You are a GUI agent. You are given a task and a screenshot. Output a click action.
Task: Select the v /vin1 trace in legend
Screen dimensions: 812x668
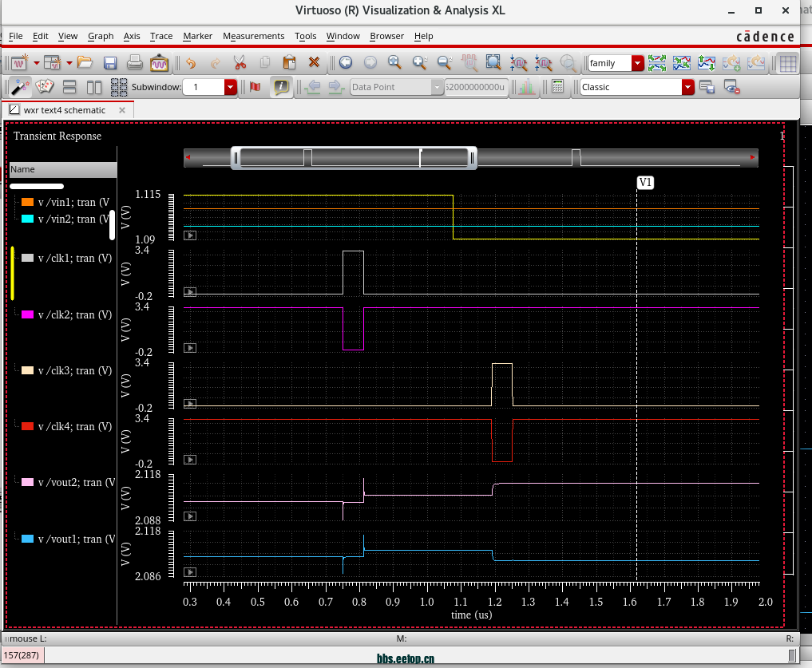pos(73,203)
